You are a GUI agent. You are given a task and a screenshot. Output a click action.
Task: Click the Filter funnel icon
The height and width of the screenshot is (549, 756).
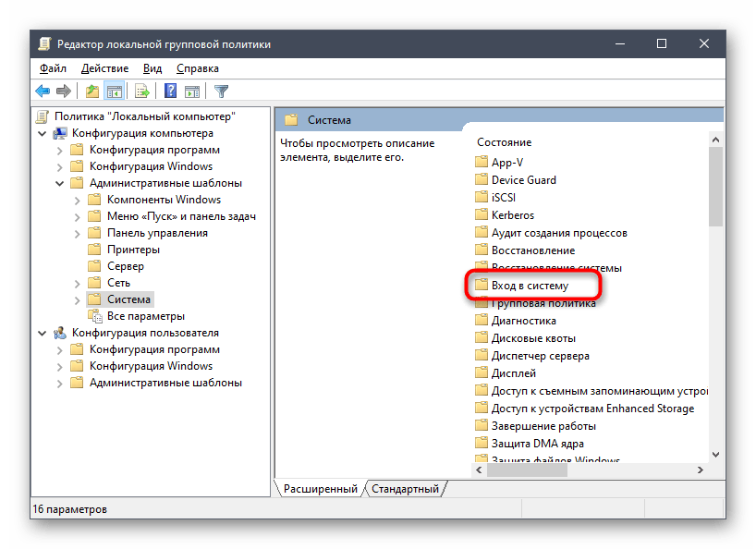coord(221,91)
